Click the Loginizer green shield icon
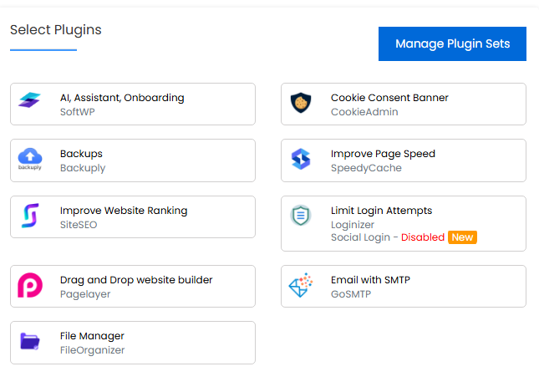The width and height of the screenshot is (539, 392). tap(301, 216)
